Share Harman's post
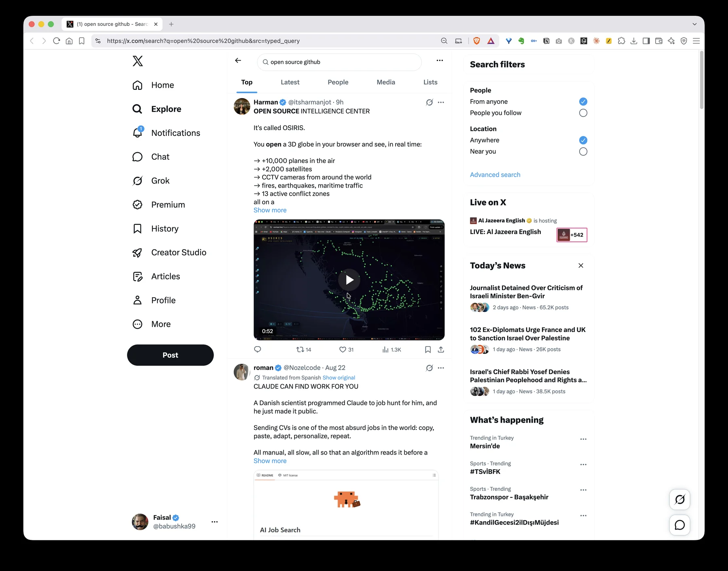Image resolution: width=728 pixels, height=571 pixels. (441, 349)
